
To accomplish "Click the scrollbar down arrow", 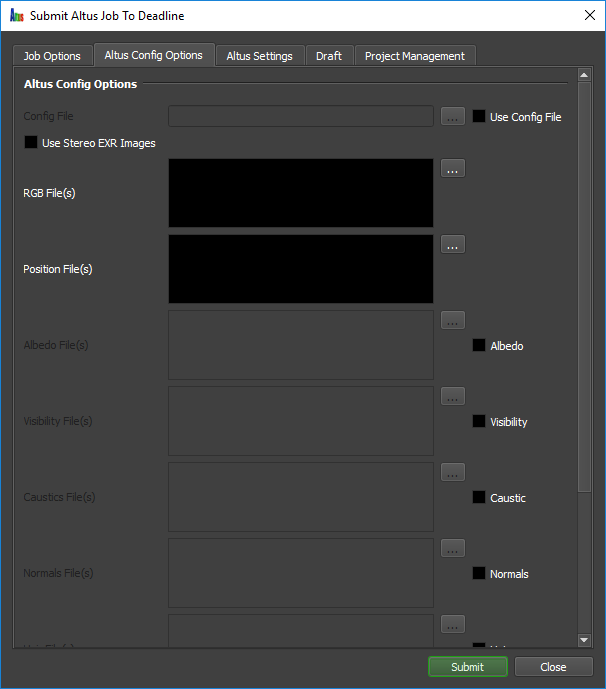I will click(x=584, y=640).
